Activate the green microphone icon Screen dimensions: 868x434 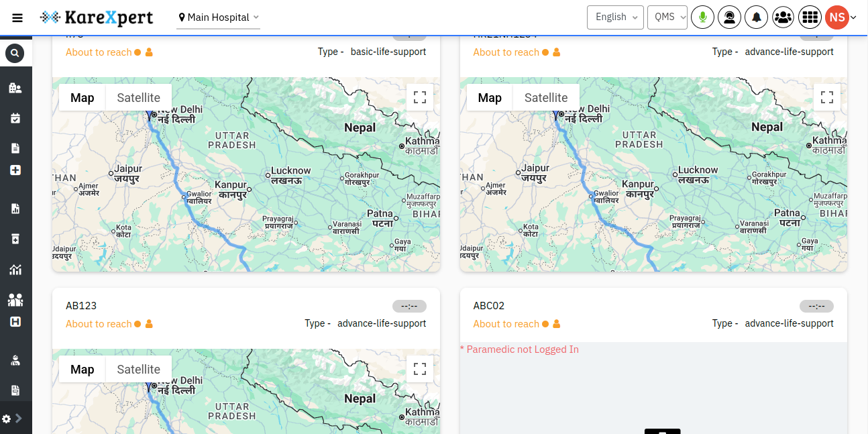(x=702, y=17)
